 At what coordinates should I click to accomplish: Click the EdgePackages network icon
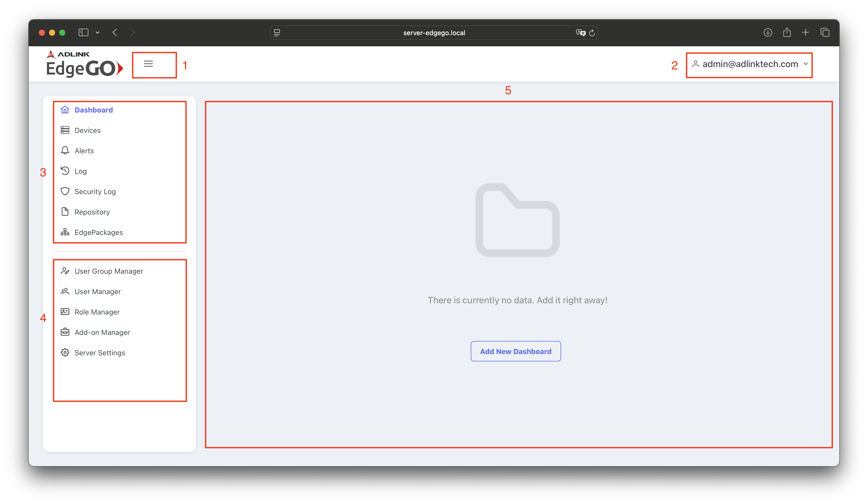[x=65, y=232]
